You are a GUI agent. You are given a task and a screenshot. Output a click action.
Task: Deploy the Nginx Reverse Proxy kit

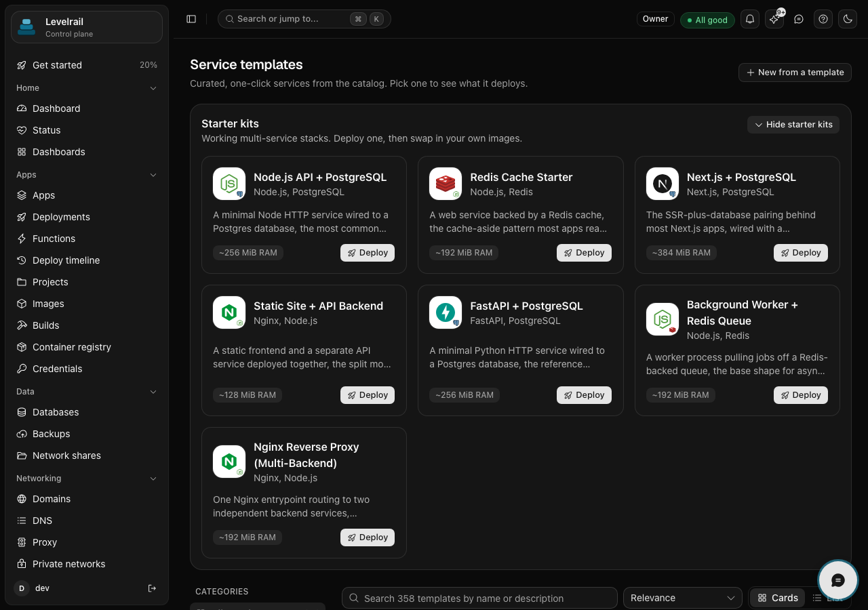368,537
